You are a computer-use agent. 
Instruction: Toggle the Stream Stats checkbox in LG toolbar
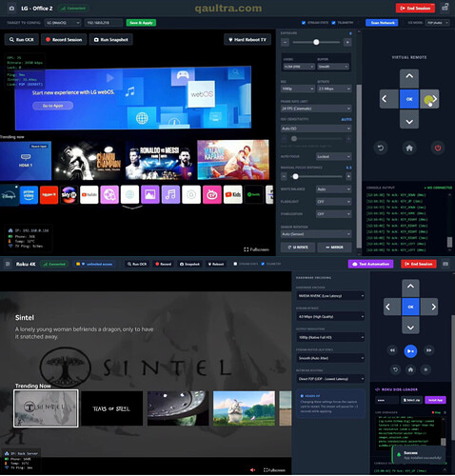point(304,23)
